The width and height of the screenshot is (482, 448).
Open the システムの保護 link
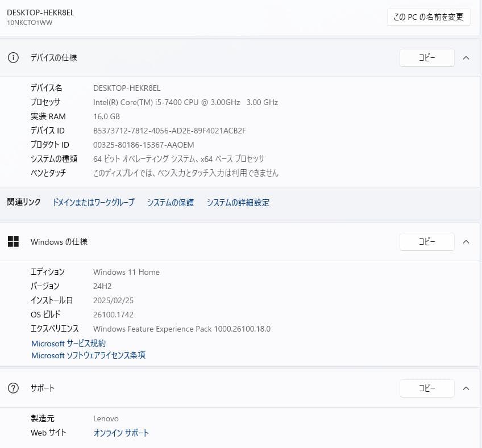coord(170,202)
